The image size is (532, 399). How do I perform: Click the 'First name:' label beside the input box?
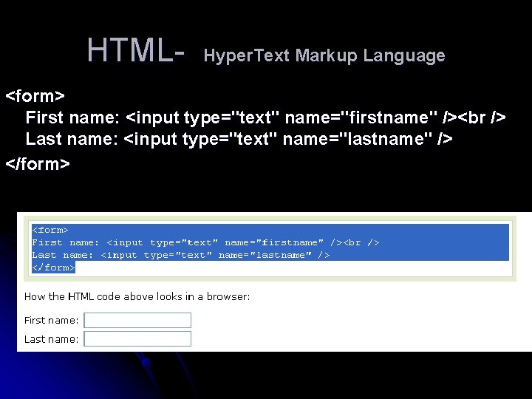(x=51, y=321)
